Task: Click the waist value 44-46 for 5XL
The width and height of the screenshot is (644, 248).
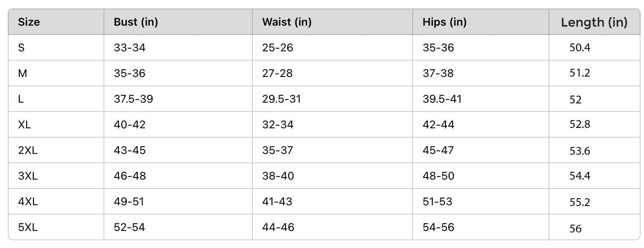Action: click(278, 227)
